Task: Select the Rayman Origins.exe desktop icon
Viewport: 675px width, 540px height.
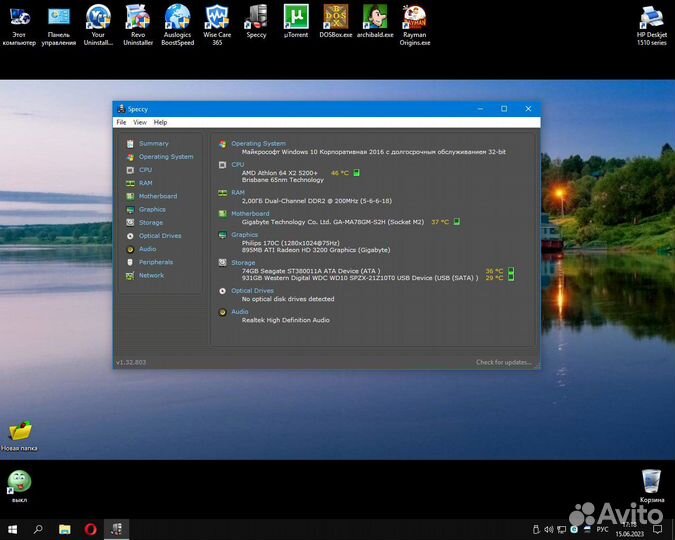Action: 415,25
